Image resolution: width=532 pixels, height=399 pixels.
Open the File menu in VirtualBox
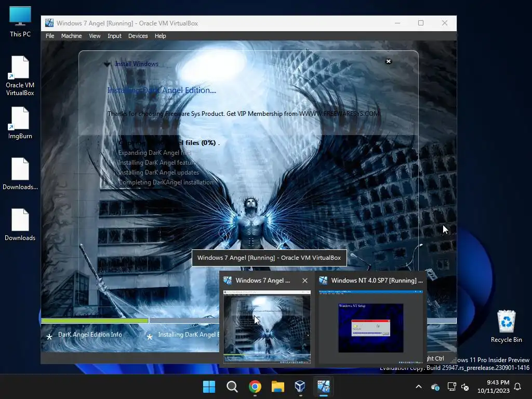pyautogui.click(x=50, y=36)
